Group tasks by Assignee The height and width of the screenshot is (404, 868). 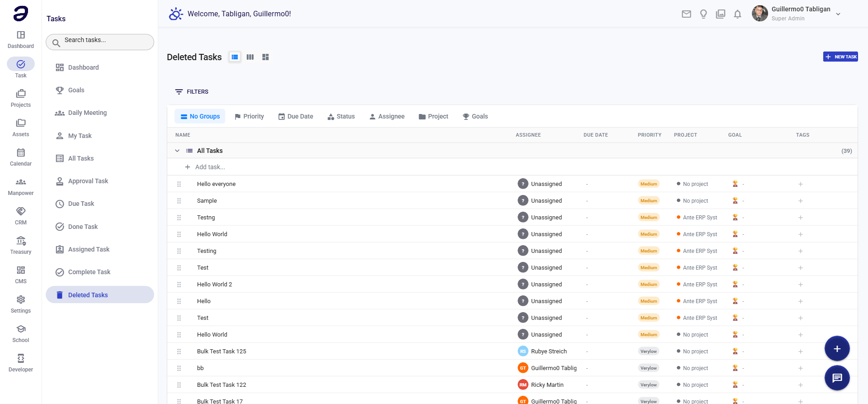pos(387,116)
